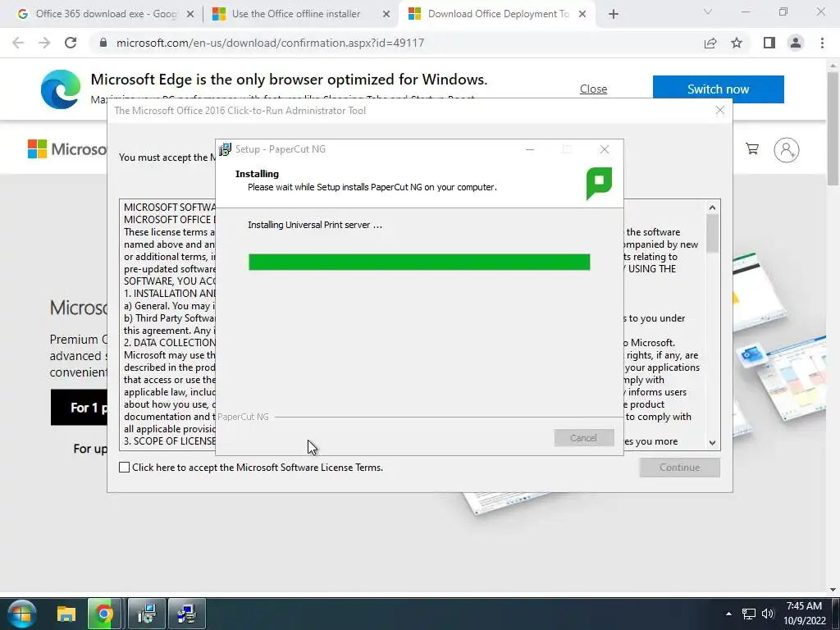Close the Use the Office offline installer tab
The height and width of the screenshot is (630, 840).
pos(386,14)
